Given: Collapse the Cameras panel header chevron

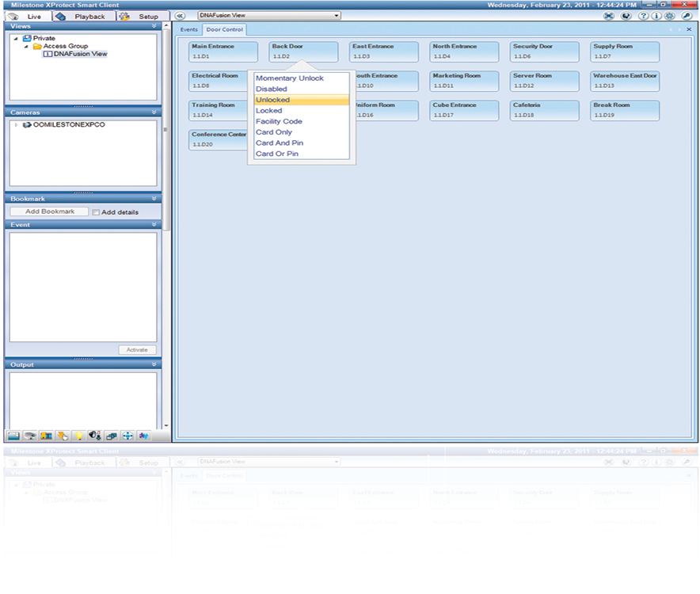Looking at the screenshot, I should (155, 112).
